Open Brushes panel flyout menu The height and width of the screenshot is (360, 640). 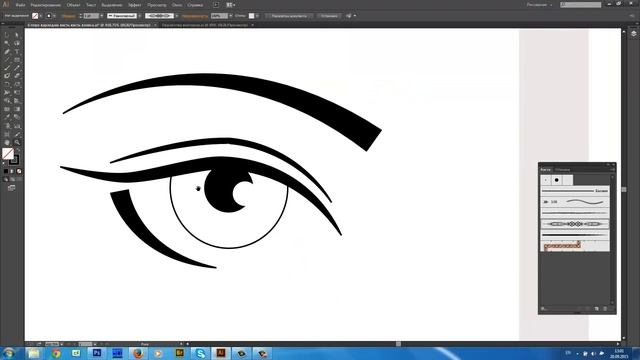pyautogui.click(x=612, y=169)
